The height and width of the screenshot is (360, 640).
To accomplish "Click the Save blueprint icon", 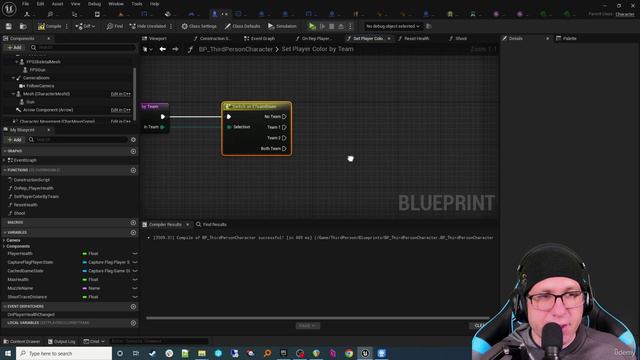I will click(9, 26).
